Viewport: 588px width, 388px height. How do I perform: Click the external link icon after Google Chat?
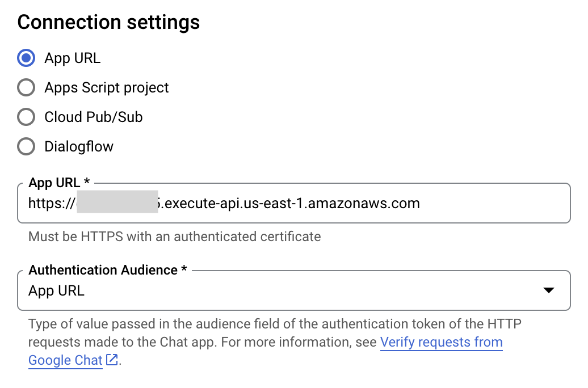click(112, 360)
